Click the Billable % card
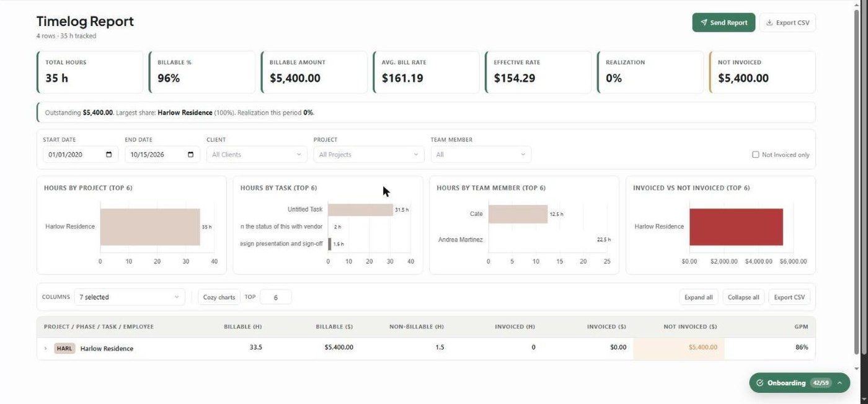This screenshot has width=868, height=404. tap(202, 72)
